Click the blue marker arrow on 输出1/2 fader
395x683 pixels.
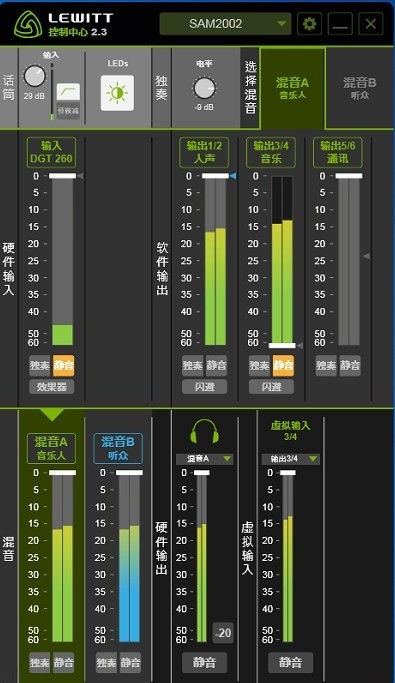[x=233, y=176]
